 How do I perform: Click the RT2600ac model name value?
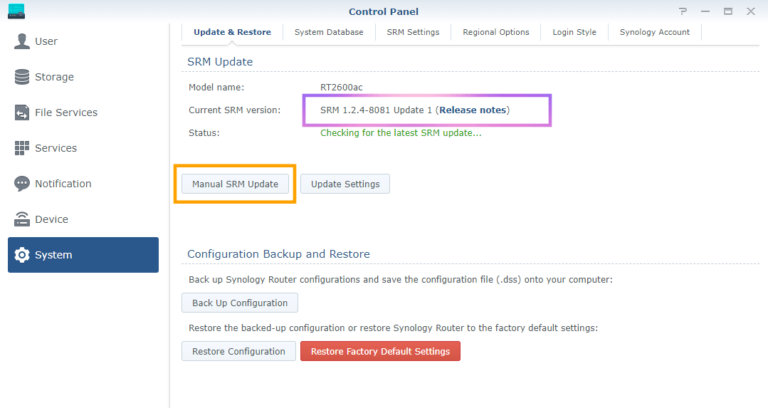tap(341, 88)
